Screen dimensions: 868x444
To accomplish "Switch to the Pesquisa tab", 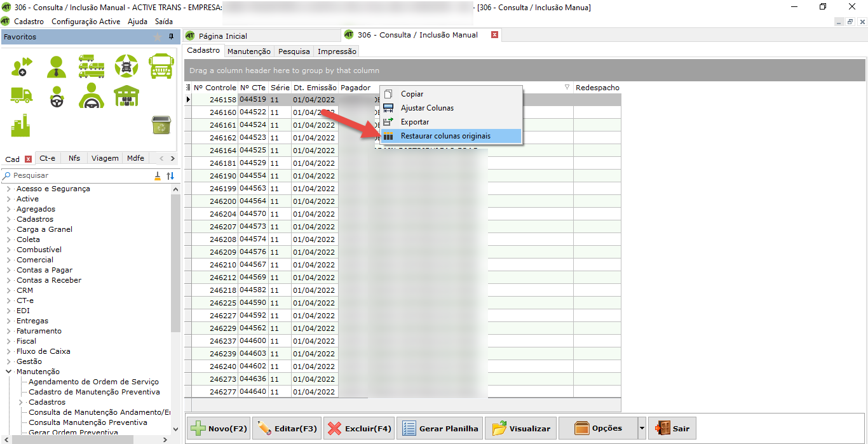I will tap(294, 51).
